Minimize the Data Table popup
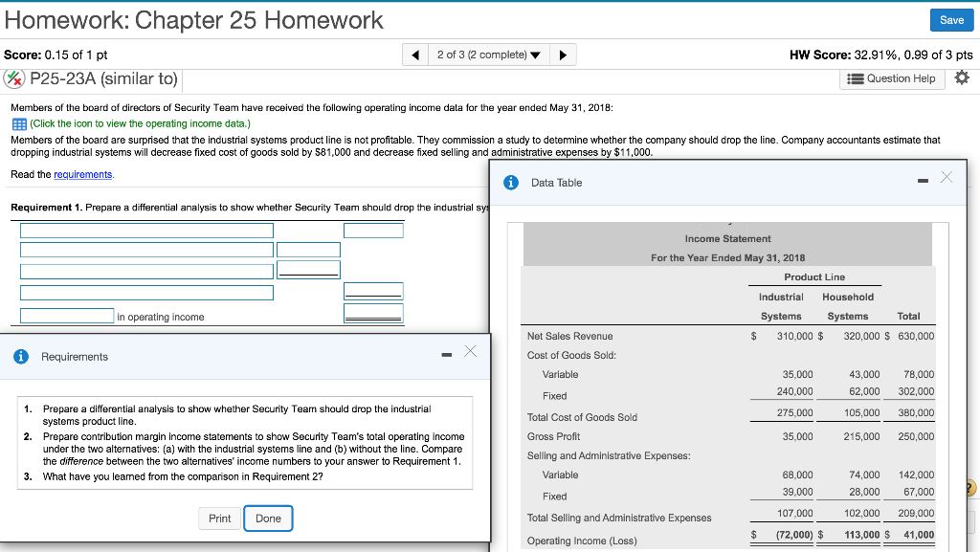The height and width of the screenshot is (552, 980). (x=923, y=181)
